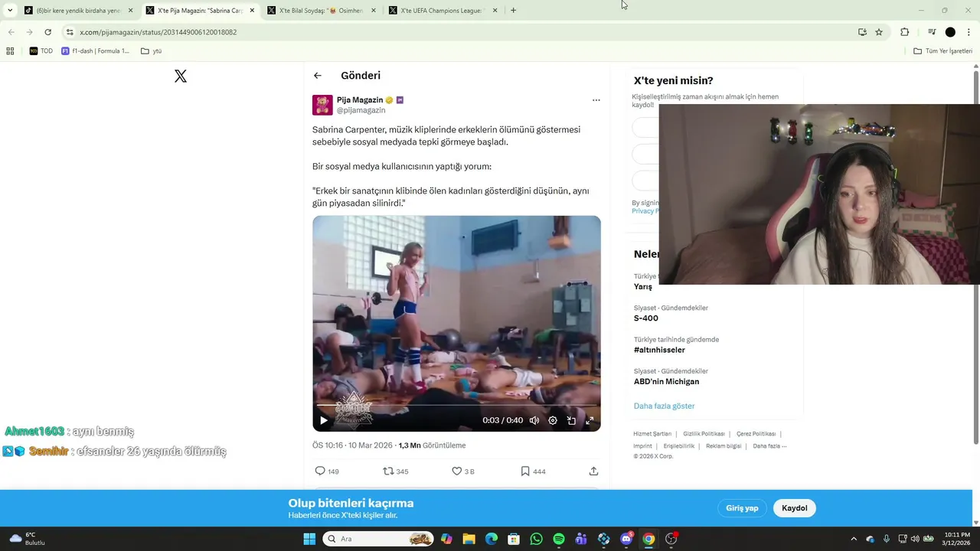Show hidden system tray icons

[x=854, y=539]
